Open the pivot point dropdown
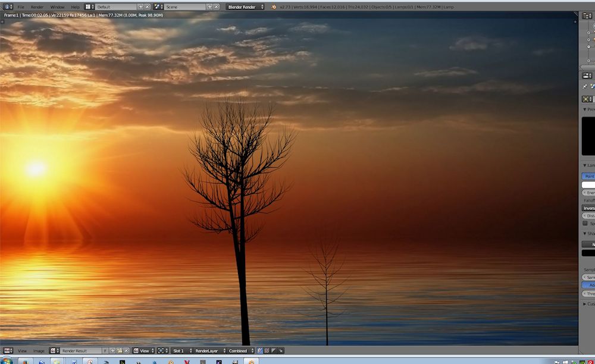This screenshot has width=595, height=364. tap(163, 351)
